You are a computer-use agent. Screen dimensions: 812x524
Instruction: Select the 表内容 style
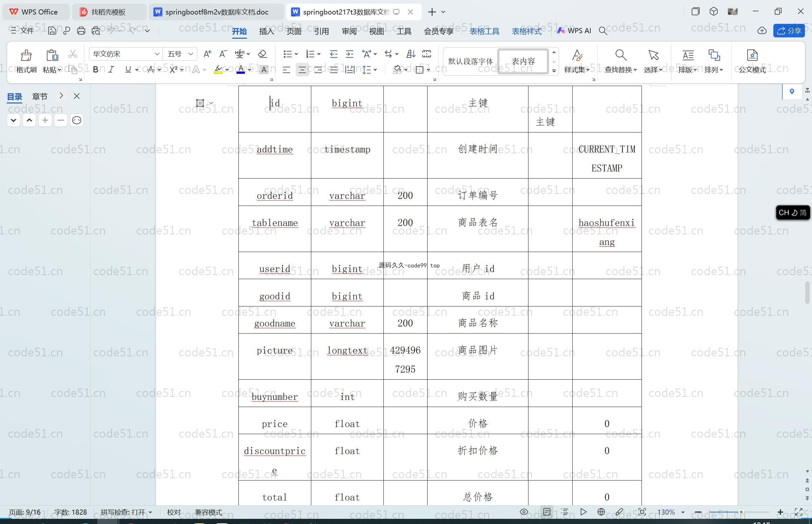pyautogui.click(x=523, y=61)
